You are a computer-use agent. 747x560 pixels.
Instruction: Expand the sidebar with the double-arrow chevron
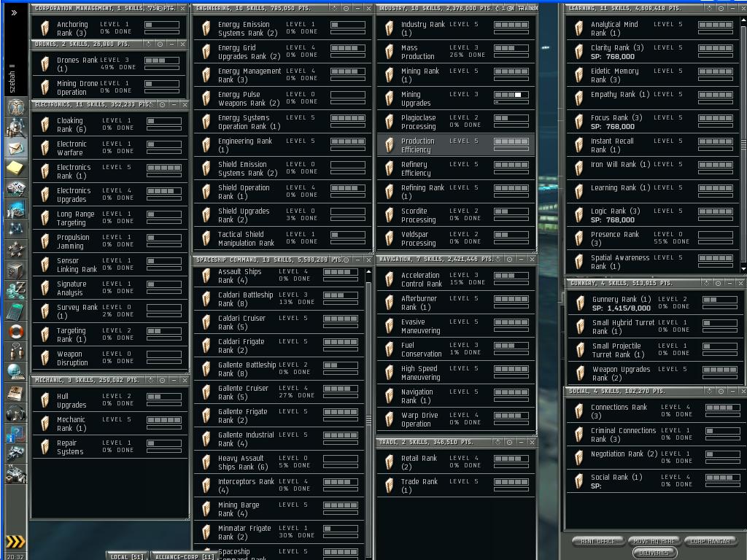(x=15, y=12)
